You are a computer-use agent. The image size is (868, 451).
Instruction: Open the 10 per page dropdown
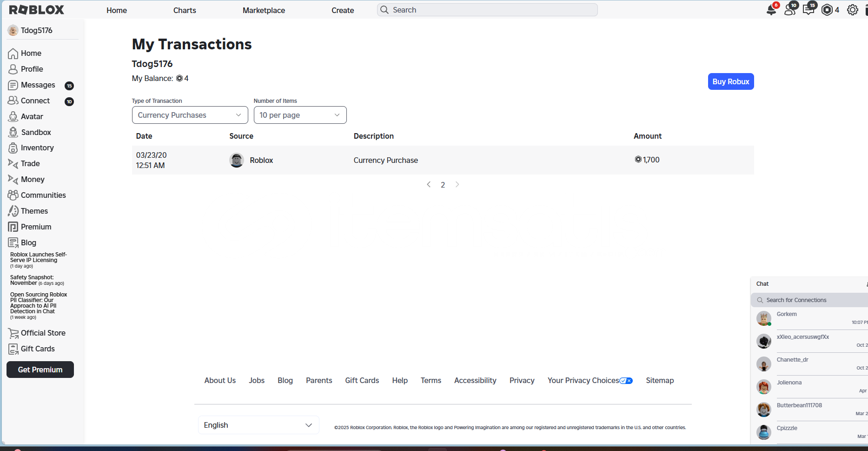[x=300, y=115]
